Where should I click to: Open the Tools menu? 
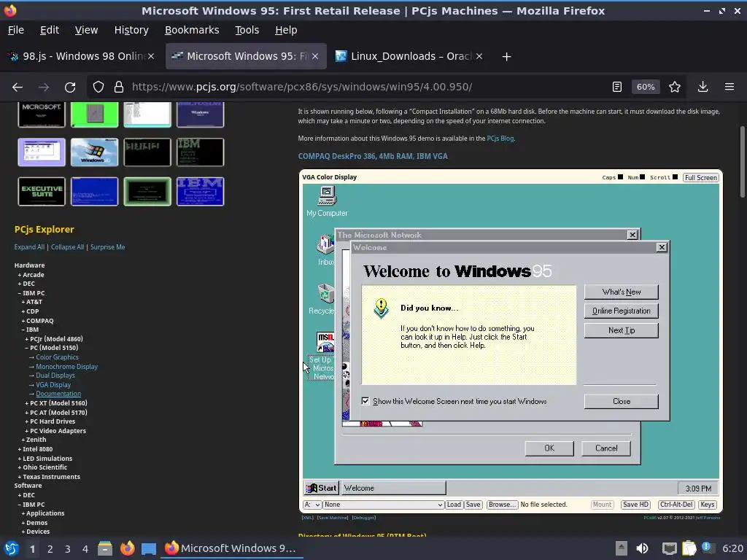pos(247,30)
